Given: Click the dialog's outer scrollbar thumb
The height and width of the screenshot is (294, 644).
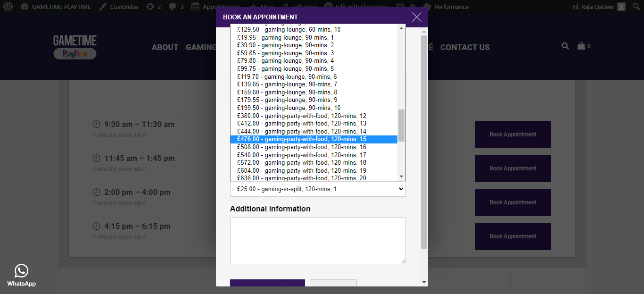Looking at the screenshot, I should click(424, 142).
